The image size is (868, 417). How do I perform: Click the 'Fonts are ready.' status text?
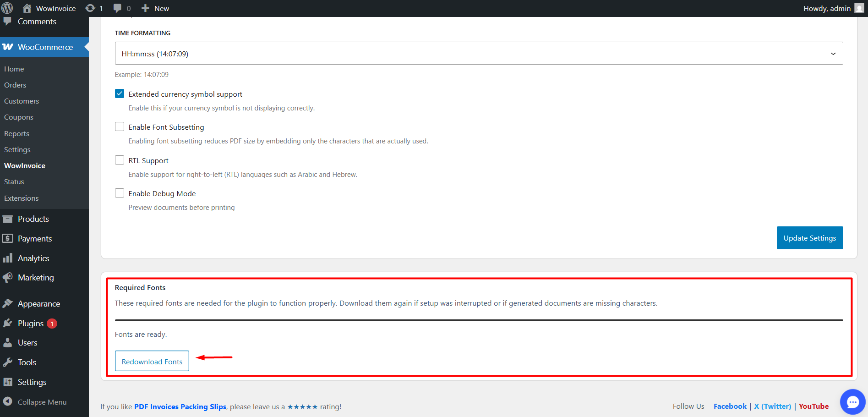[141, 335]
